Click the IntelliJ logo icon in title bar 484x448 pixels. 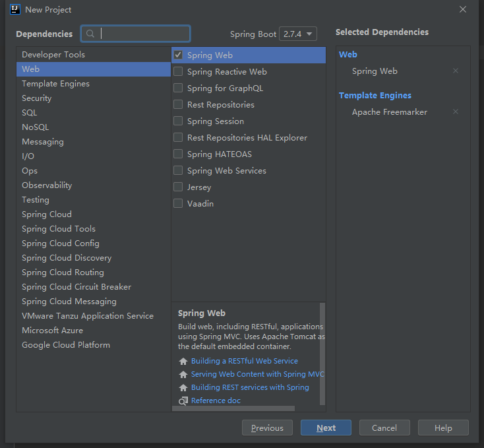pyautogui.click(x=15, y=9)
